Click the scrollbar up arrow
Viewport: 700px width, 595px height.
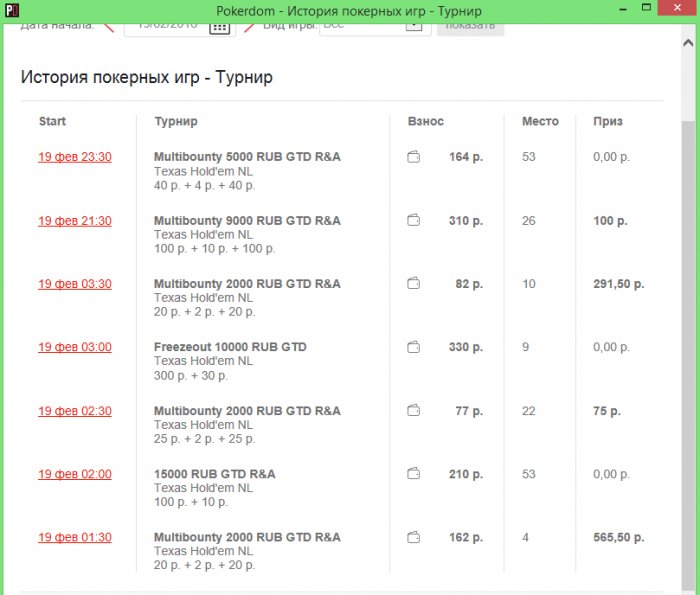(x=688, y=43)
